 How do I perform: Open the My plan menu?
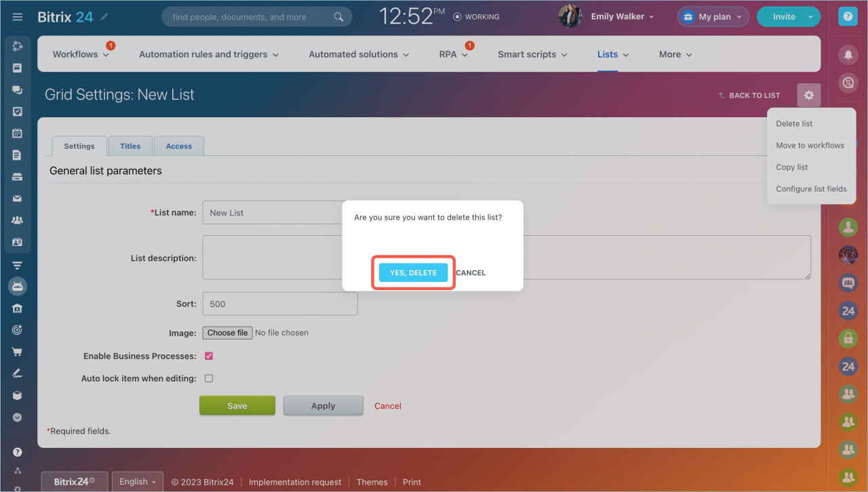click(713, 17)
